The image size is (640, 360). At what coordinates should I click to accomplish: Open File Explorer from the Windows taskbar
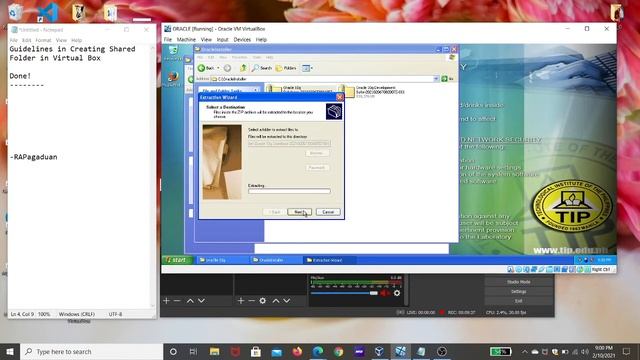(214, 351)
